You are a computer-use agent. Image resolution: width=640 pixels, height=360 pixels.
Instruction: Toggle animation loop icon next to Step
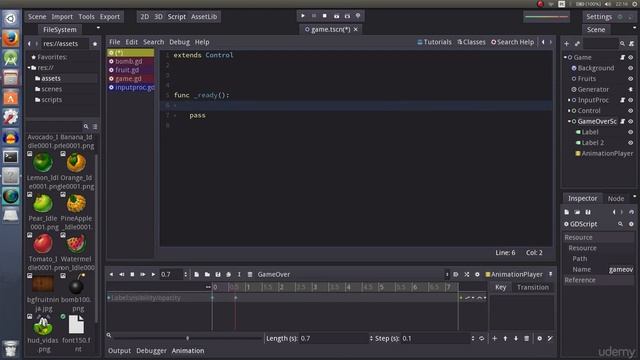tap(482, 338)
